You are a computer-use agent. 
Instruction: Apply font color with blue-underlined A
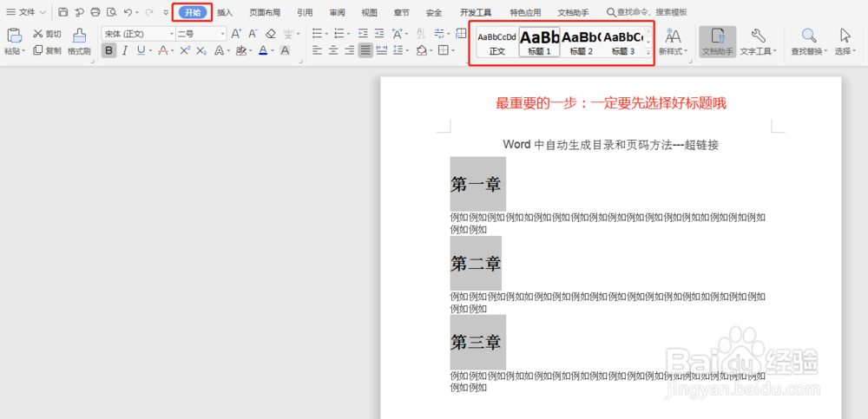point(263,50)
